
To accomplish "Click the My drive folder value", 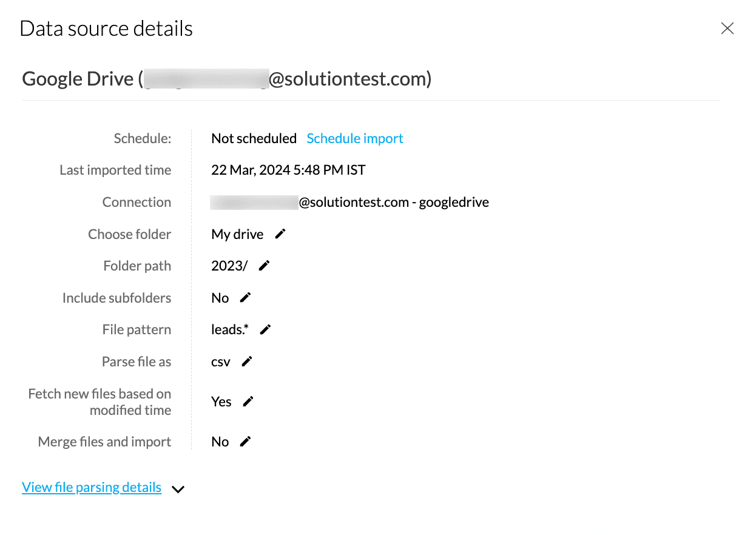I will (237, 234).
